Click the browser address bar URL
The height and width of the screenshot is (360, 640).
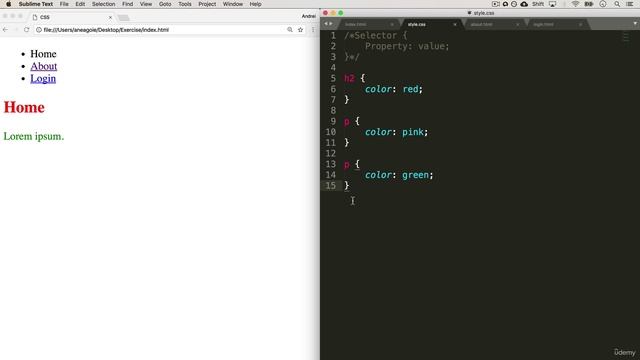click(x=106, y=30)
